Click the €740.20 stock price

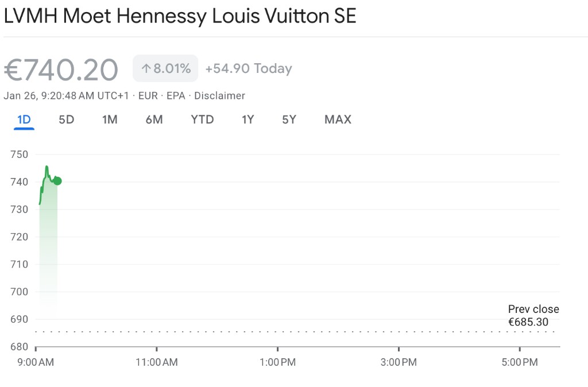click(61, 69)
